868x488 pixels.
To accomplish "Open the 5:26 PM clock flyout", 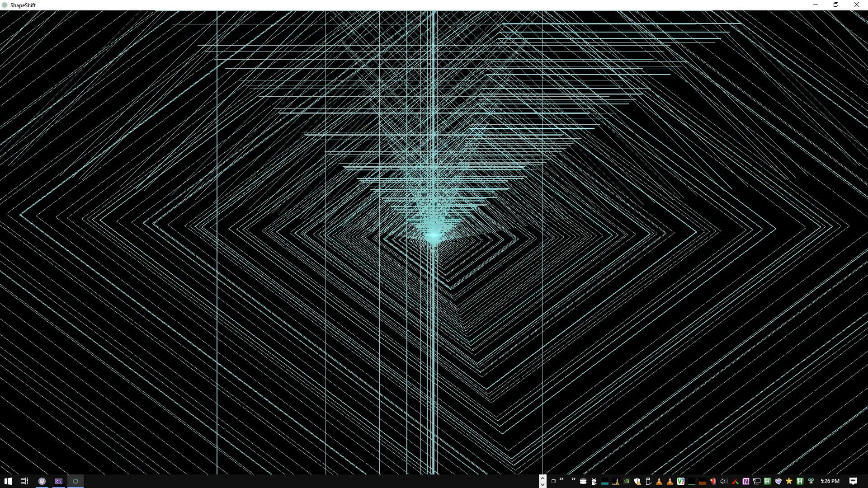I will 830,481.
